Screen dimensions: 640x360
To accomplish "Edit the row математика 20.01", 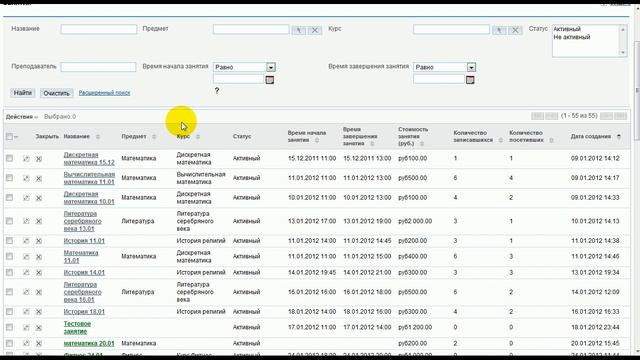I will (x=26, y=343).
